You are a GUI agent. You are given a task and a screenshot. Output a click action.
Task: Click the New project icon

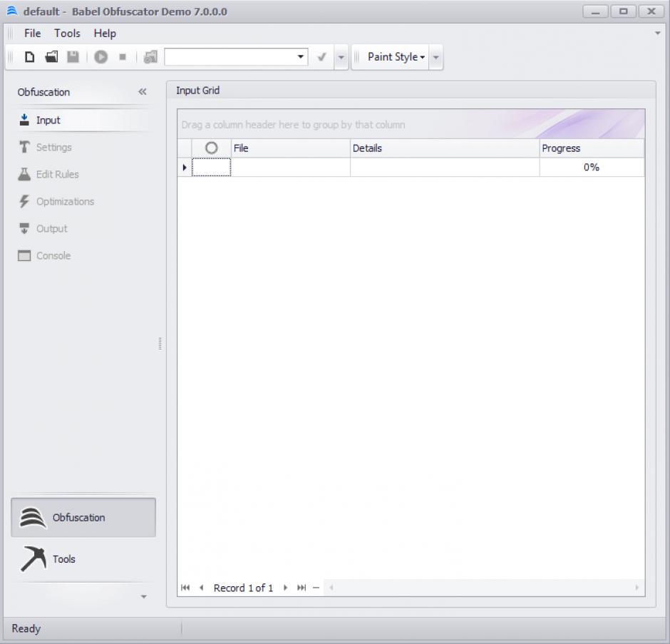[x=29, y=57]
